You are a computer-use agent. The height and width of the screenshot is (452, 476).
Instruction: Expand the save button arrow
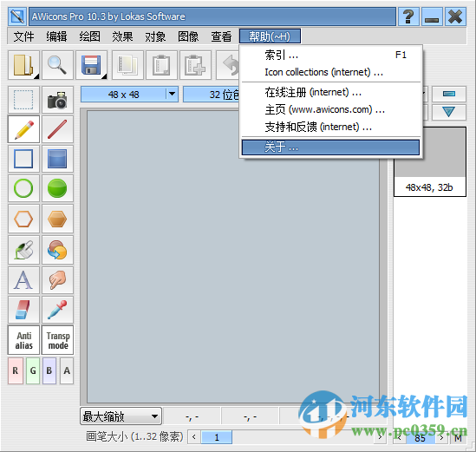(x=104, y=77)
